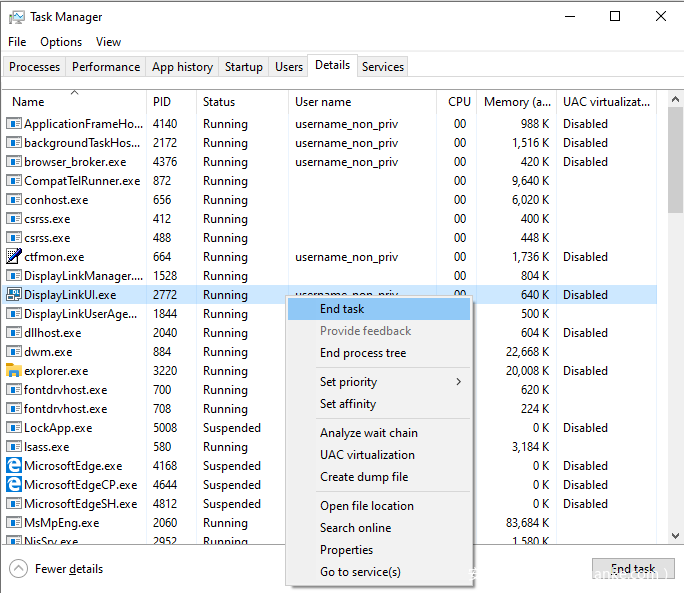The height and width of the screenshot is (593, 684).
Task: Click the MicrosoftEdgeCP.exe Edge icon
Action: (x=14, y=485)
